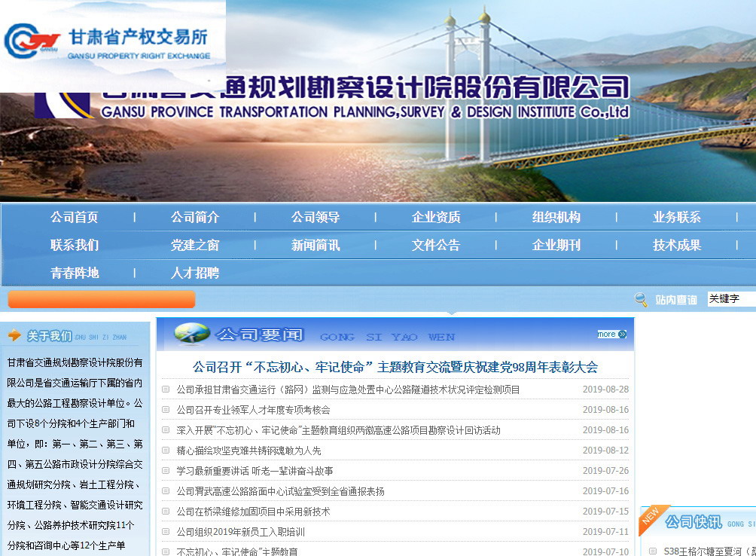Screen dimensions: 756x556
Task: Open the 公司首页 menu item
Action: pyautogui.click(x=75, y=217)
